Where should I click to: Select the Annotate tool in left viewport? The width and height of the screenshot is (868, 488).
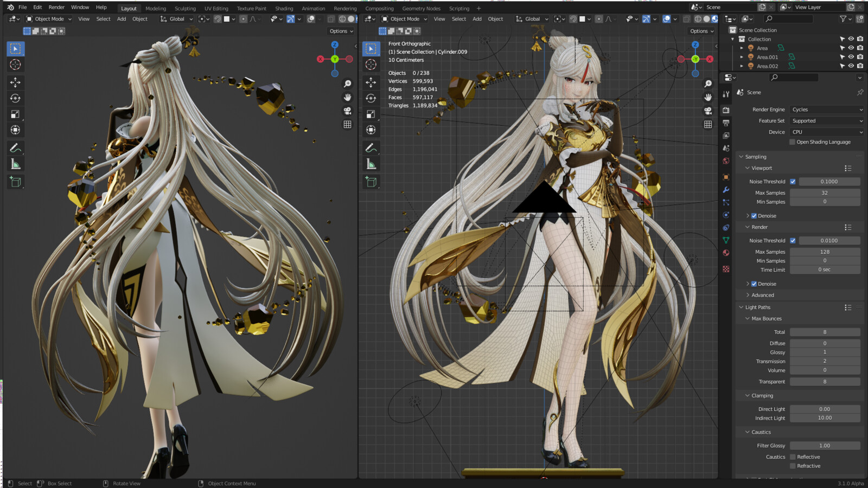point(15,148)
